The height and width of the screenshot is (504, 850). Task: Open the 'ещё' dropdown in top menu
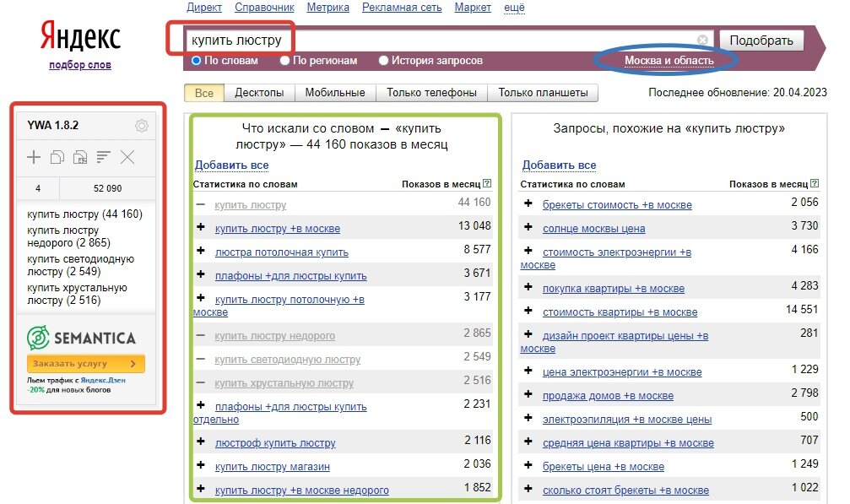514,8
